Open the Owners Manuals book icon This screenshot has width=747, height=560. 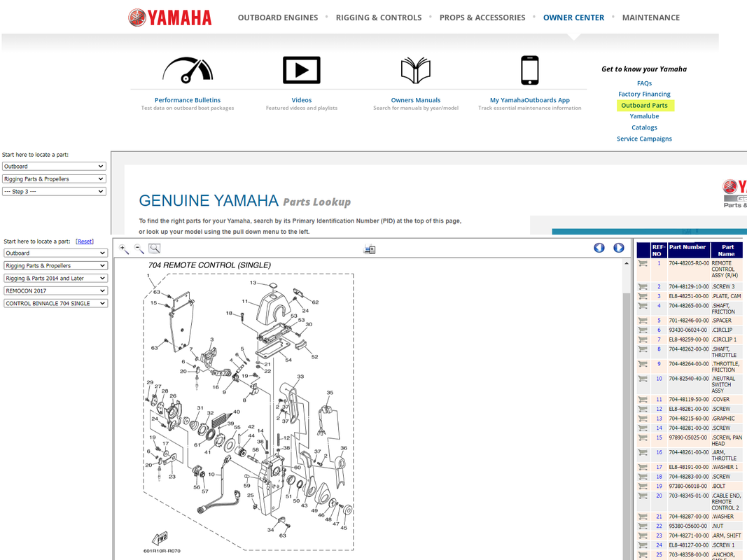415,71
